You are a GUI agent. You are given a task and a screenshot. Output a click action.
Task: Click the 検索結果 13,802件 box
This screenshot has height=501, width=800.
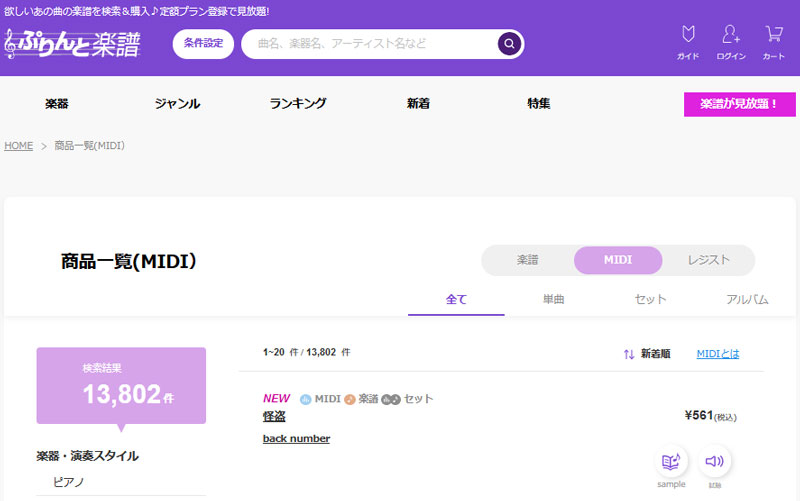pyautogui.click(x=121, y=386)
